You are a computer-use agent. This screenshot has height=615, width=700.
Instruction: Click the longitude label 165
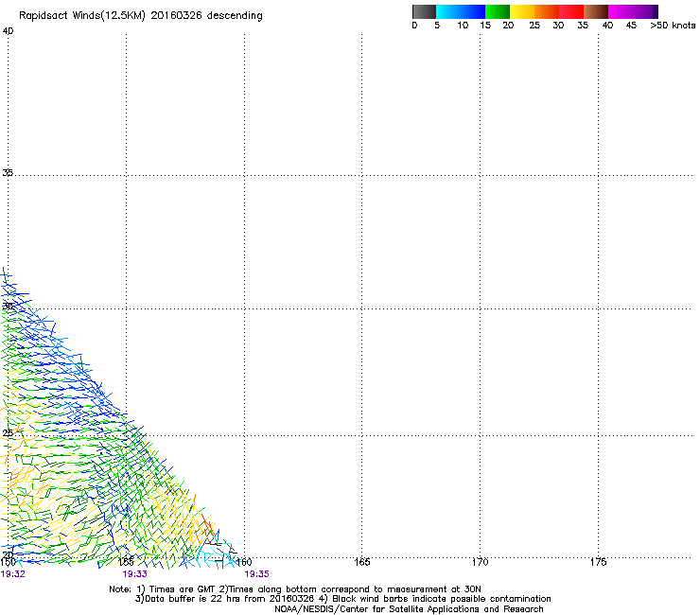[362, 562]
